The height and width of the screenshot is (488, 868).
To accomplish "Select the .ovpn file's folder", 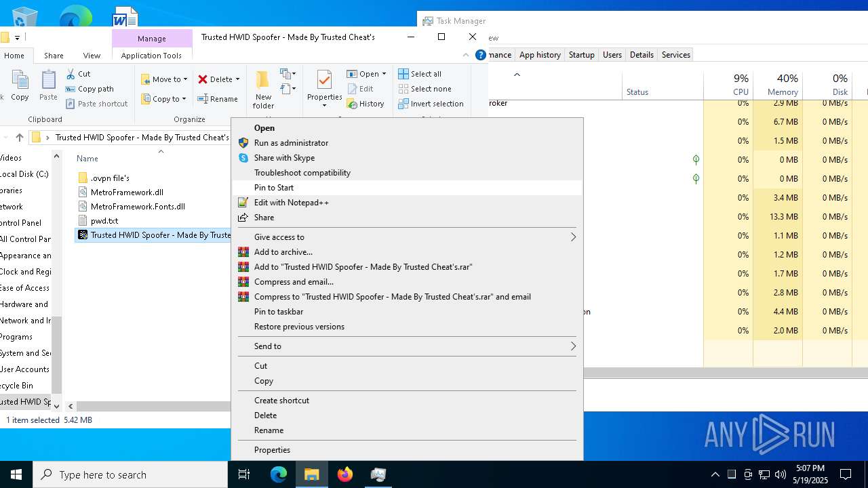I will pyautogui.click(x=110, y=178).
